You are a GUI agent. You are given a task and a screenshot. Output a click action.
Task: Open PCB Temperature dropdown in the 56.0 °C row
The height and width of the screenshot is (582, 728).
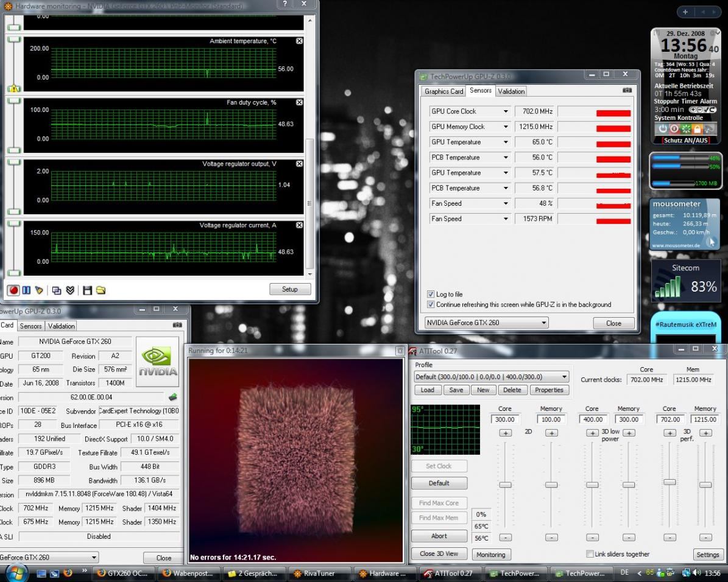click(x=506, y=157)
